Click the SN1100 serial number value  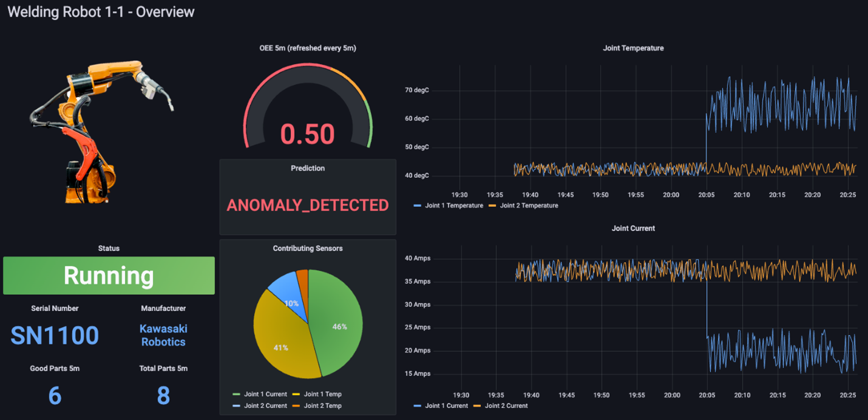pos(55,335)
